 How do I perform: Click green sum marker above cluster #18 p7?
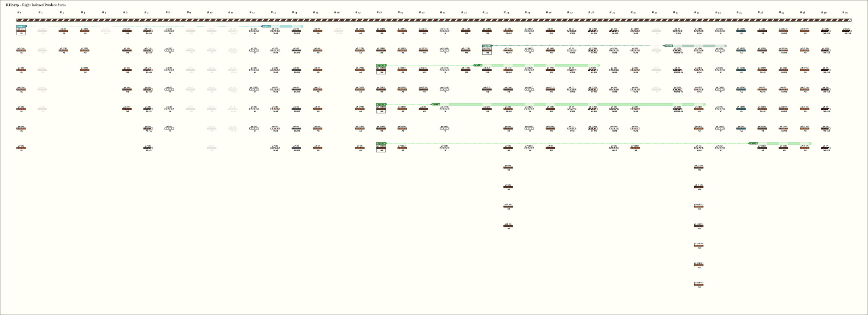click(x=381, y=144)
